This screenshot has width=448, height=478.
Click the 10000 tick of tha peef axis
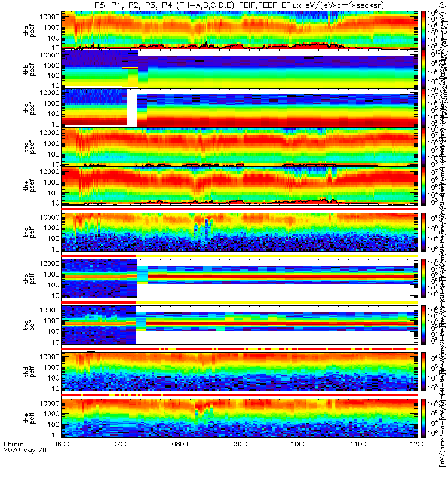[50, 17]
